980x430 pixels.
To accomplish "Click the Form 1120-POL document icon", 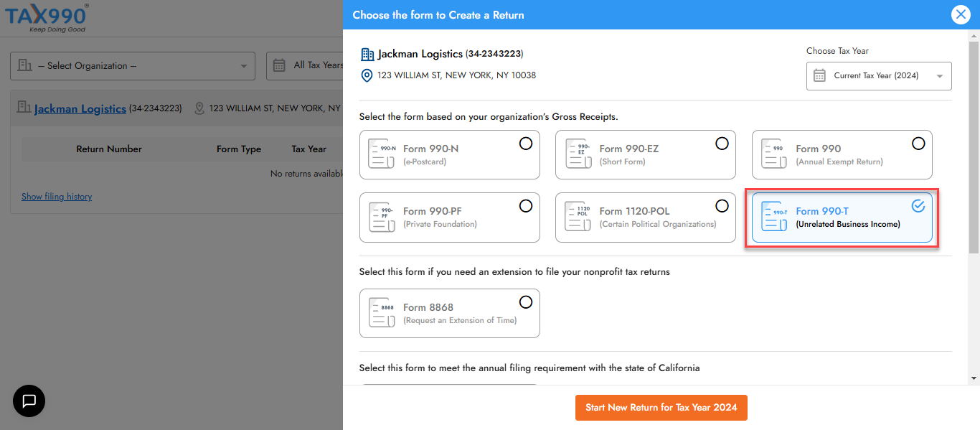I will click(x=578, y=217).
